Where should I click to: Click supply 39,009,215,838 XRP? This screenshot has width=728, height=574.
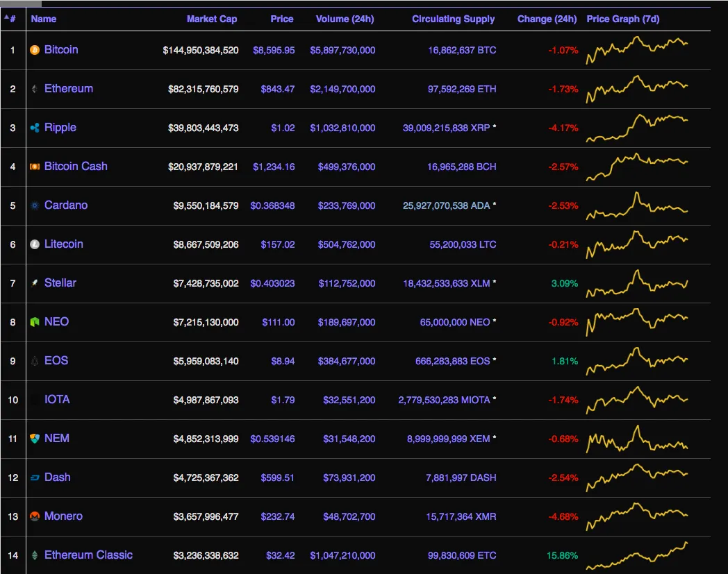446,128
